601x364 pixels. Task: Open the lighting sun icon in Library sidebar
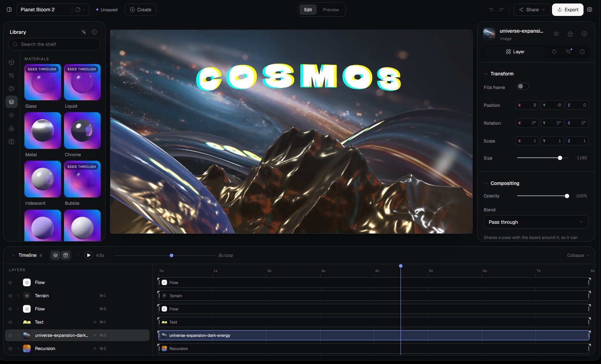pyautogui.click(x=12, y=115)
